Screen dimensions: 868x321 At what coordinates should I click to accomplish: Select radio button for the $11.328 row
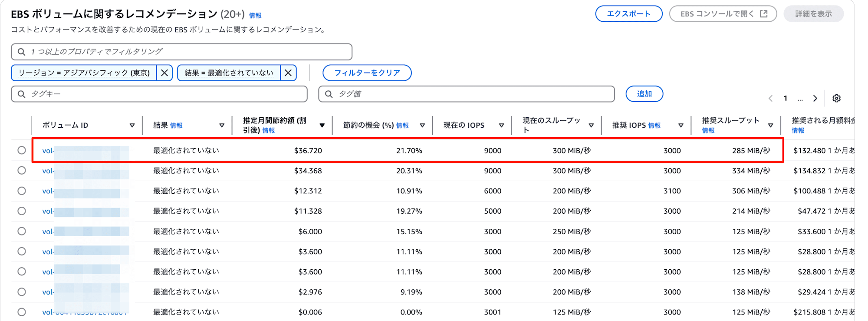click(x=22, y=211)
